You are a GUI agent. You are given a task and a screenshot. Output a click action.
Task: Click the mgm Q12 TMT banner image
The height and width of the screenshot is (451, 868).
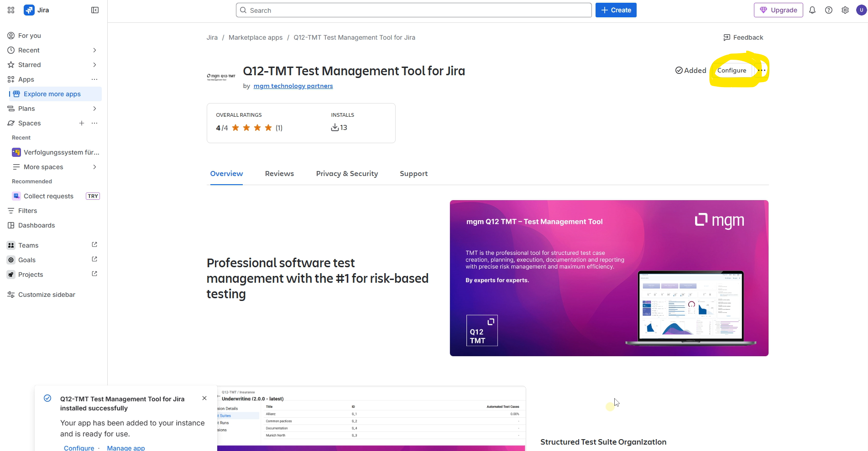pos(609,278)
